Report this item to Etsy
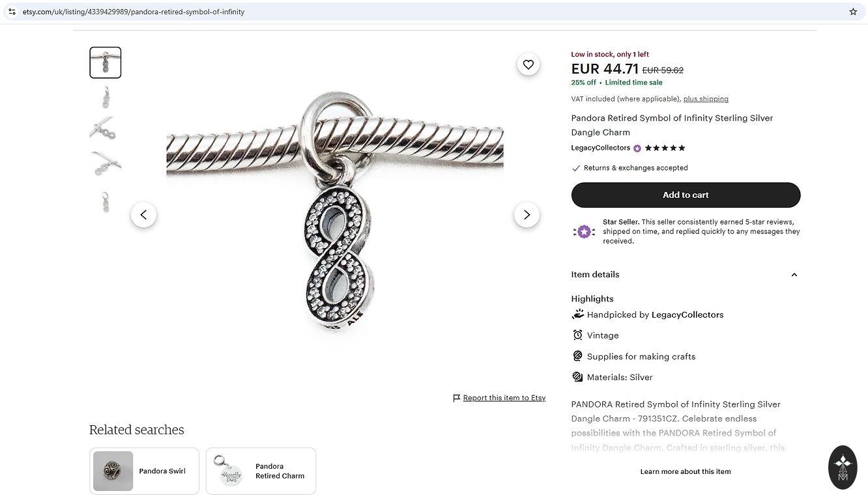The width and height of the screenshot is (868, 500). 504,398
